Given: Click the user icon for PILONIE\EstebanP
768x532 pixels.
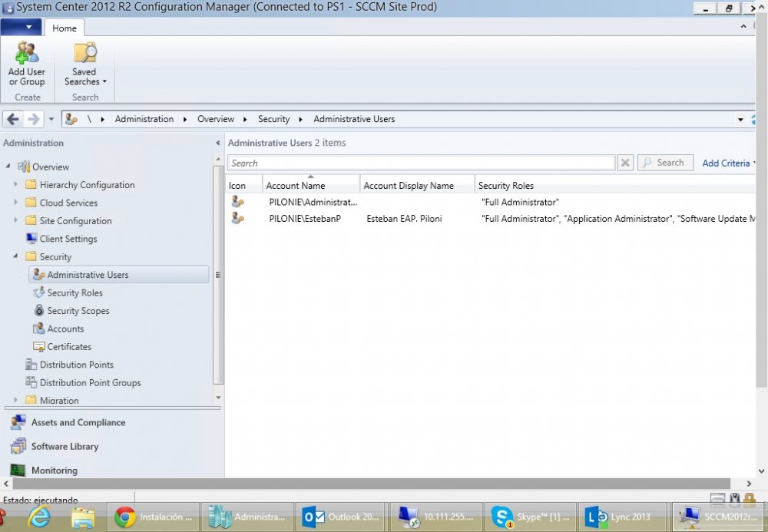Looking at the screenshot, I should (x=237, y=218).
